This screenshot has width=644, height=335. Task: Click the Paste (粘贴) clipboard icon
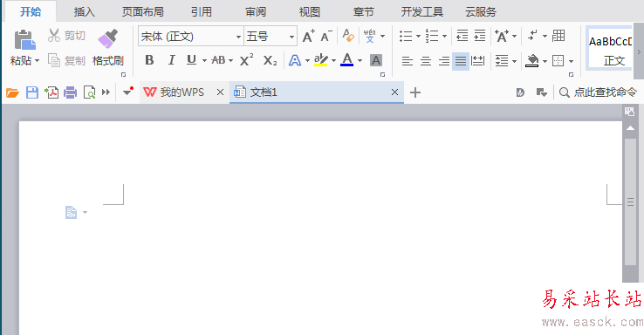tap(24, 40)
